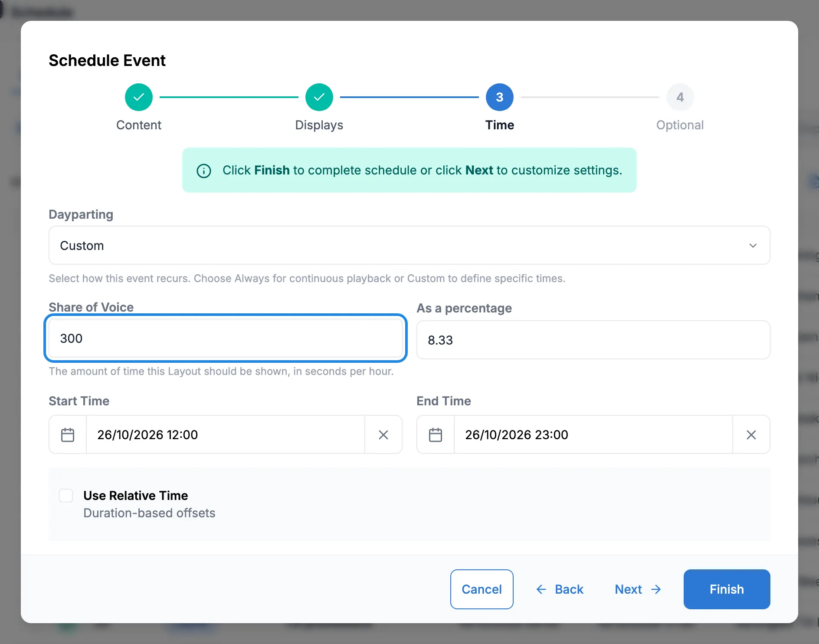This screenshot has height=644, width=819.
Task: Cancel the Schedule Event dialog
Action: click(x=482, y=589)
